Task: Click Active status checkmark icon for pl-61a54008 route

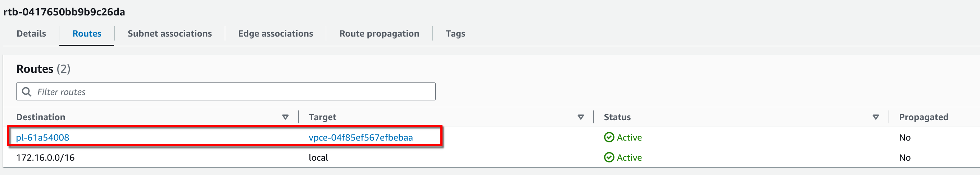Action: click(609, 137)
